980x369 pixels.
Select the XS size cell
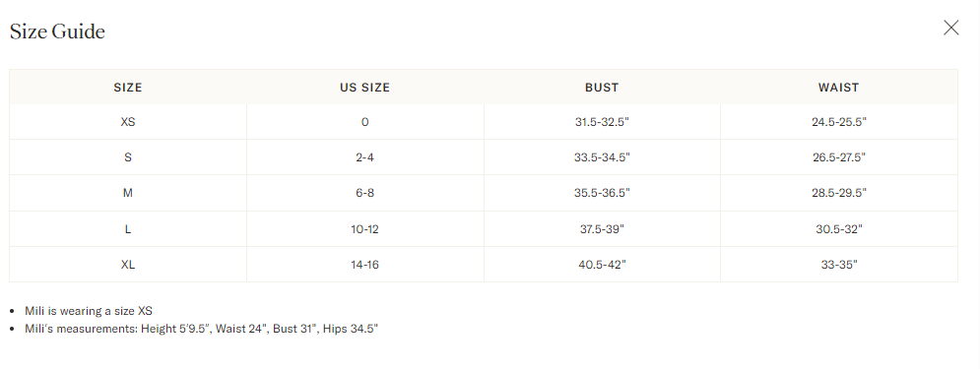(128, 122)
